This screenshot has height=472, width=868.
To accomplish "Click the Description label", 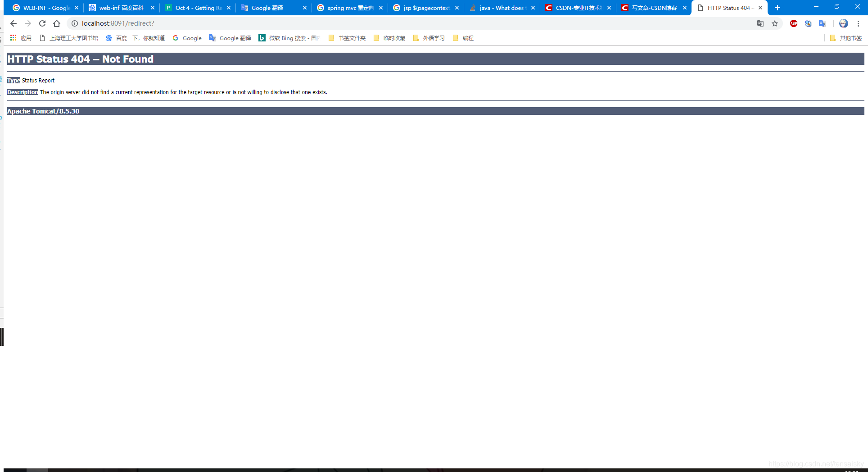I will pyautogui.click(x=23, y=92).
